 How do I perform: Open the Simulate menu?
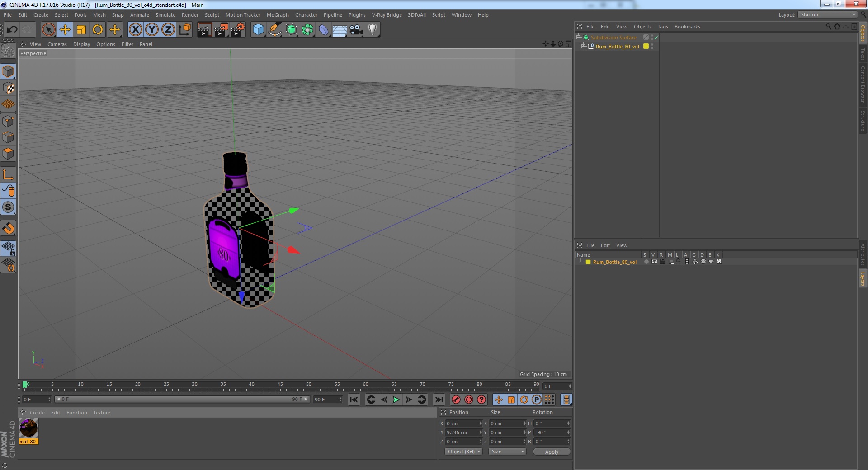click(165, 15)
